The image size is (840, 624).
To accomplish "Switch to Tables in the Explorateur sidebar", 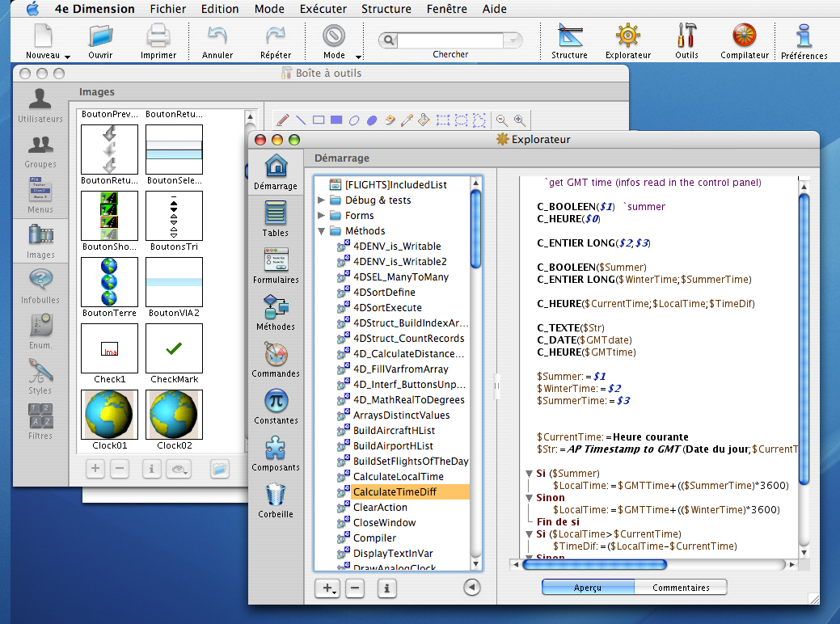I will pos(276,219).
